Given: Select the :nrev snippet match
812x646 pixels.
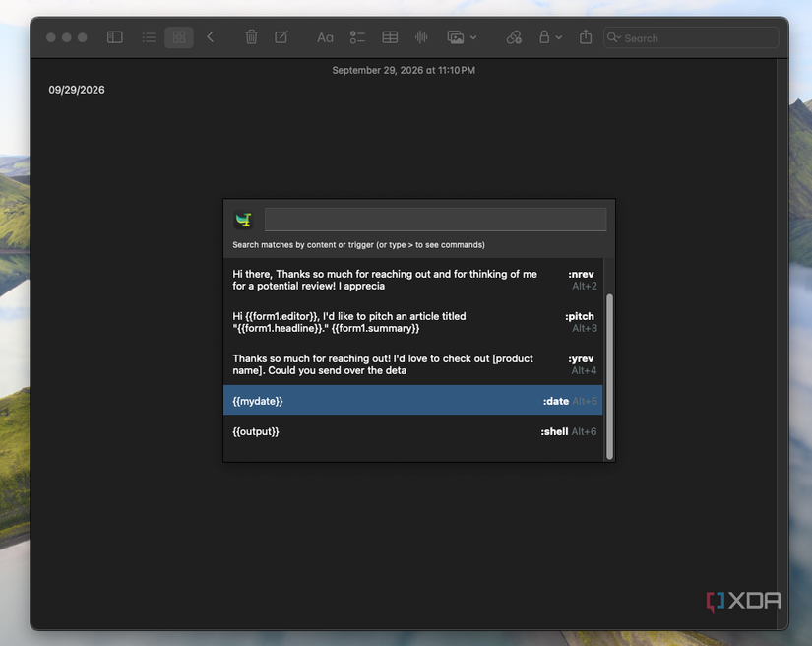Looking at the screenshot, I should 413,280.
